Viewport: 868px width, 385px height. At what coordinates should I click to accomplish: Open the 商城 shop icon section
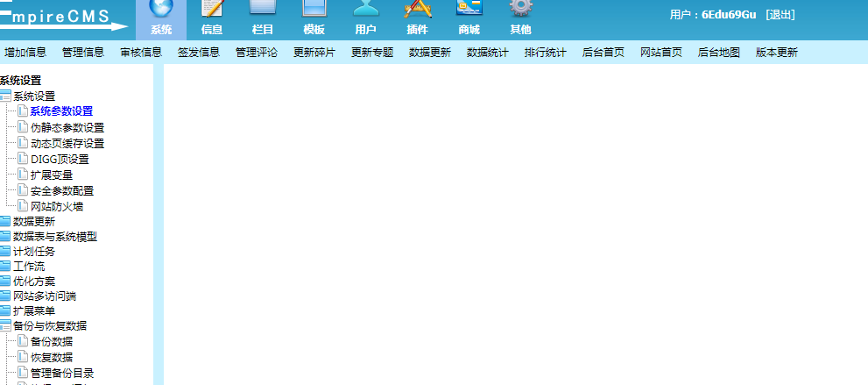(x=469, y=19)
